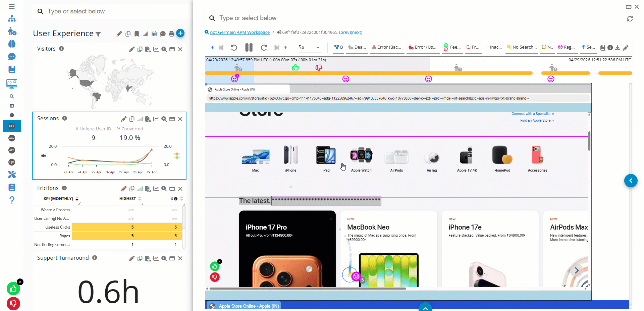Toggle the Error (Bac... event filter
This screenshot has height=311, width=644.
click(x=386, y=47)
